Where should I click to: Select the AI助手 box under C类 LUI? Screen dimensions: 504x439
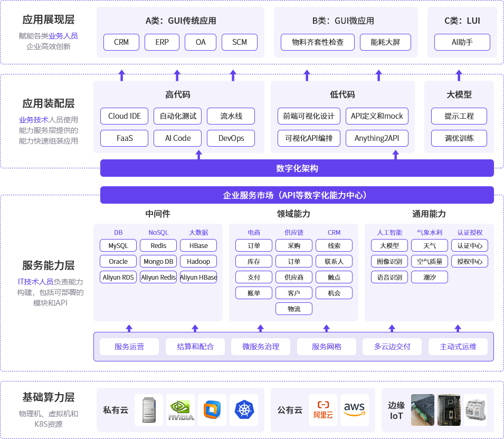(462, 42)
